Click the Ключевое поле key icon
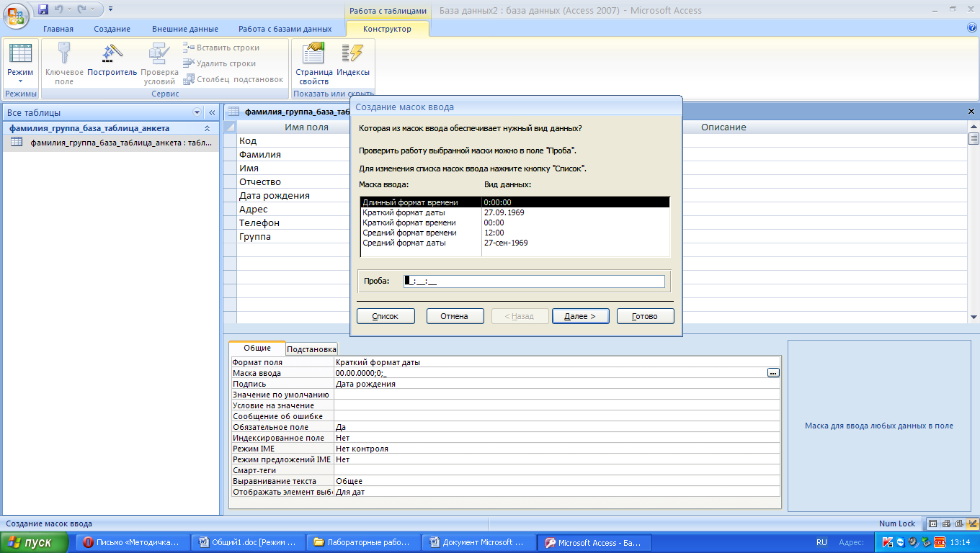 [x=64, y=53]
